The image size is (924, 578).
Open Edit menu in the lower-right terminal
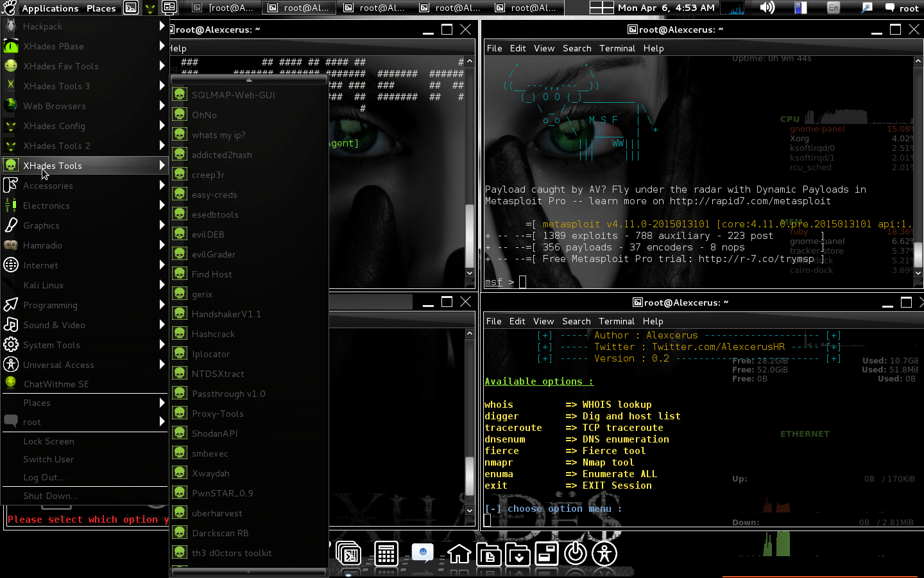pyautogui.click(x=517, y=321)
